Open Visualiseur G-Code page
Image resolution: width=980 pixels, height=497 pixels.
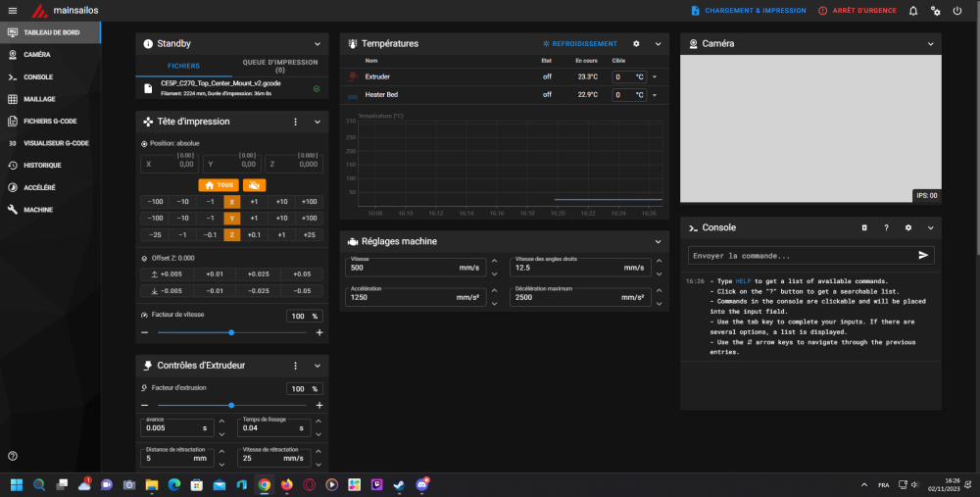pos(50,143)
